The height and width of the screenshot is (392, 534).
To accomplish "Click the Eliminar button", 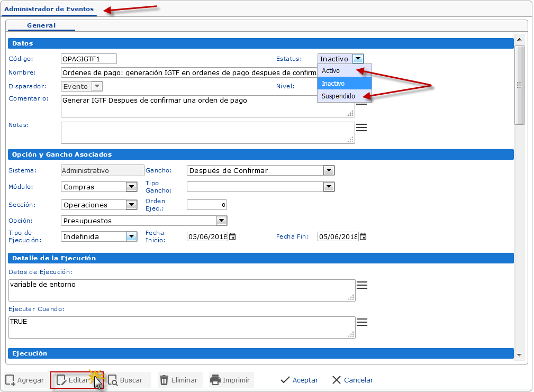I will [x=180, y=380].
